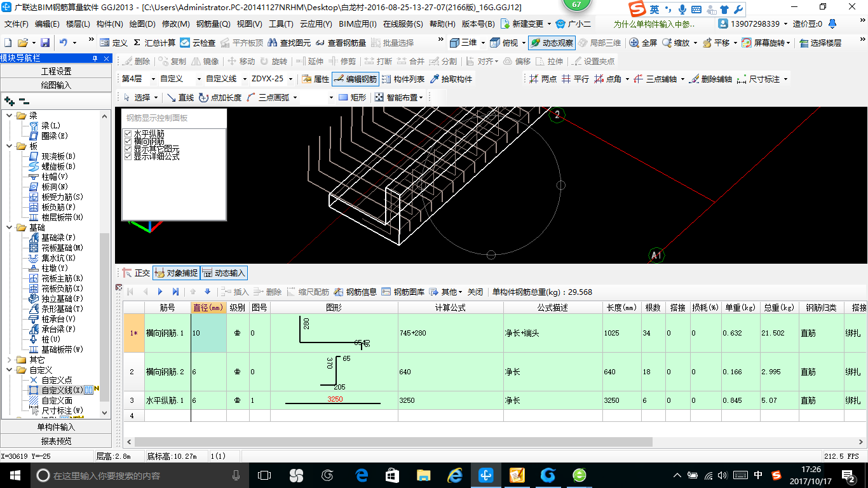Click the 报表预览 button

point(56,440)
